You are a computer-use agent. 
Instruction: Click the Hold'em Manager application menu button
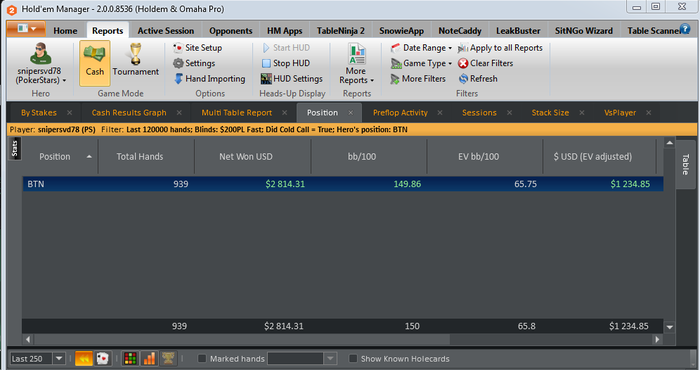(26, 29)
